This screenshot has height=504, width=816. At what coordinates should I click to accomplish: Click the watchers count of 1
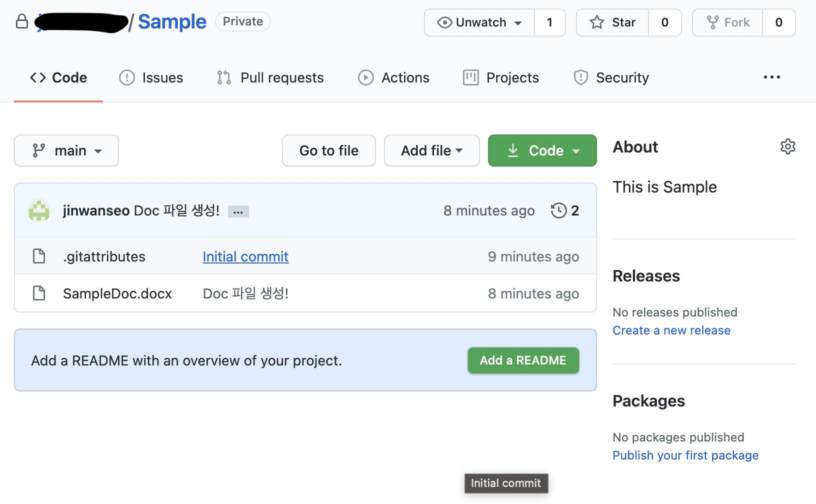click(549, 22)
